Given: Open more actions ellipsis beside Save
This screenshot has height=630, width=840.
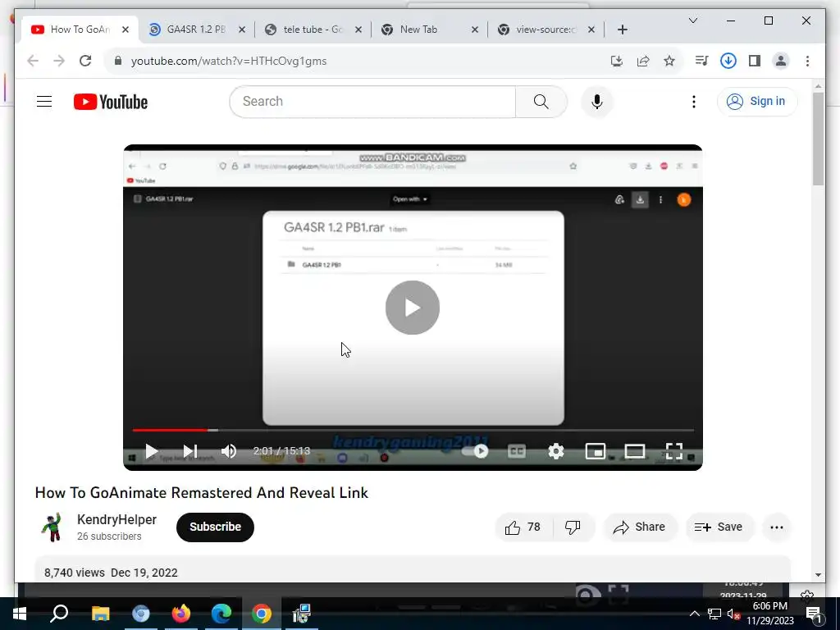Looking at the screenshot, I should (776, 527).
